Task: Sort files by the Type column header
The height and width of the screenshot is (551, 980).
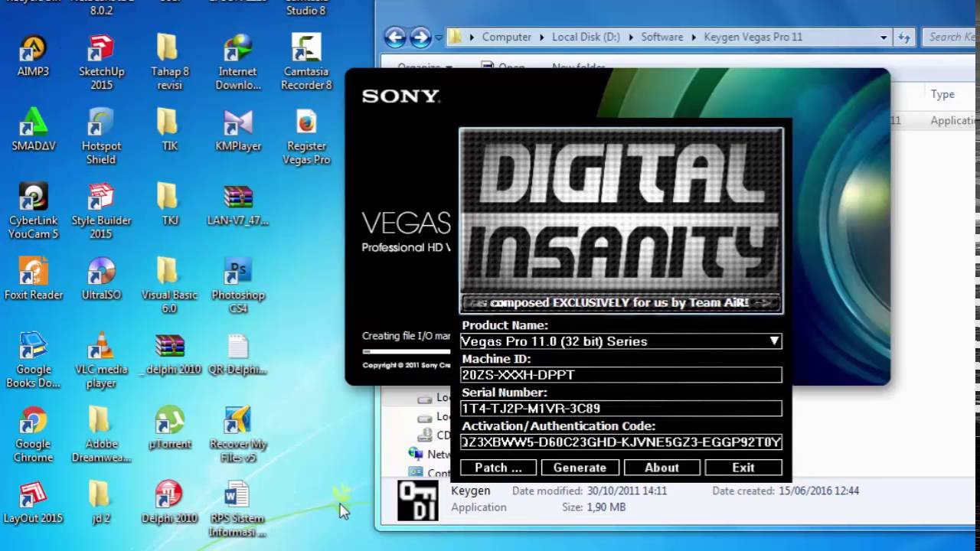Action: [942, 94]
